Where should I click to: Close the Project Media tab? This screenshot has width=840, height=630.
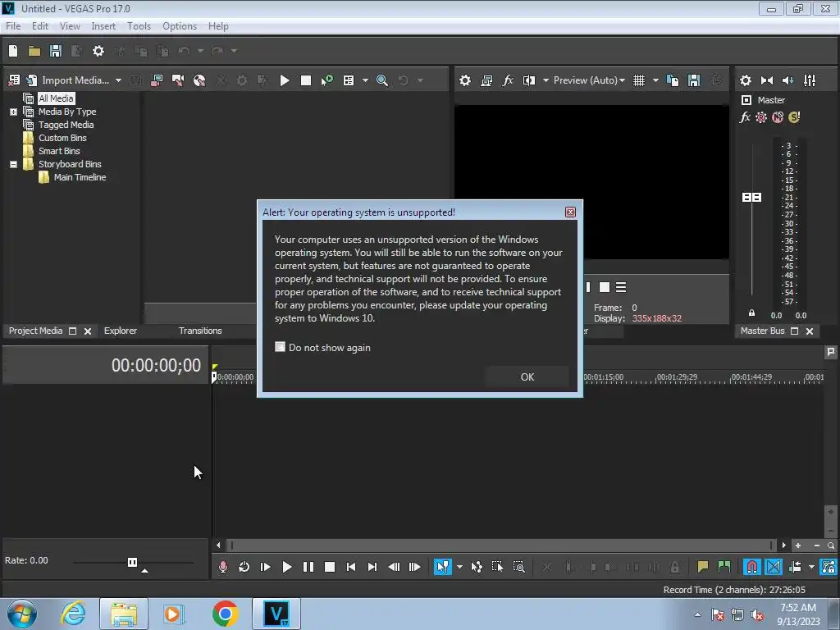click(88, 331)
